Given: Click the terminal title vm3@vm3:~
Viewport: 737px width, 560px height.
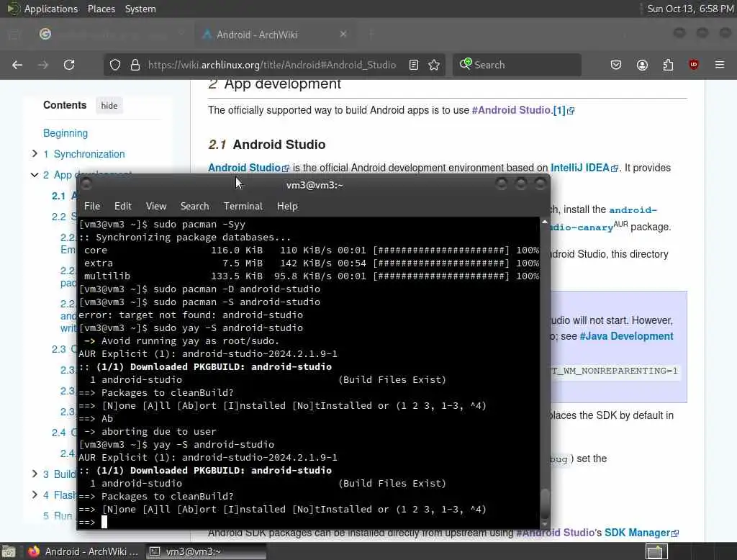Looking at the screenshot, I should [x=315, y=185].
